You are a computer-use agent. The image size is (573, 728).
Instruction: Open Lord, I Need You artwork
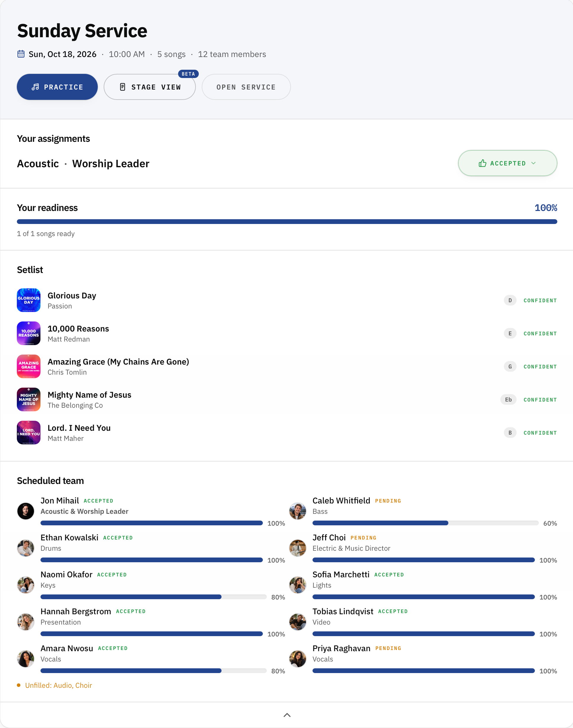coord(29,433)
